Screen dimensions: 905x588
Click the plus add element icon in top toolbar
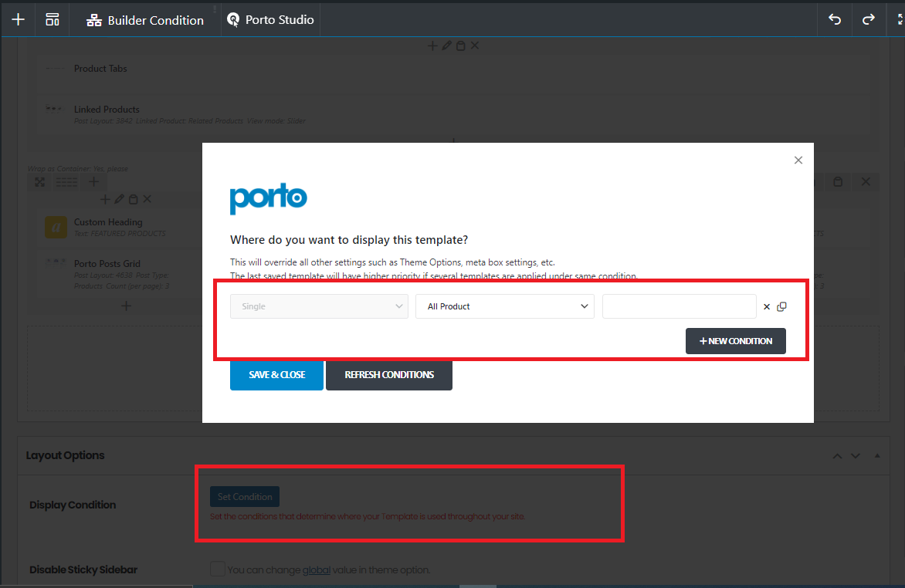[x=18, y=19]
